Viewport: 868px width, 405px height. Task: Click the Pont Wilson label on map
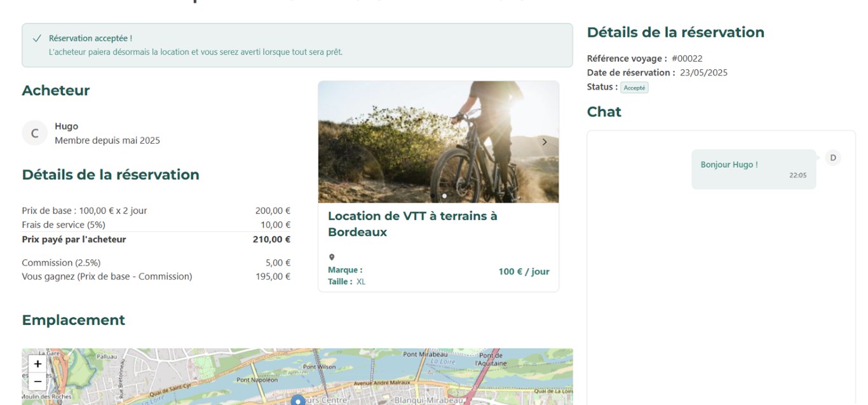tap(318, 367)
